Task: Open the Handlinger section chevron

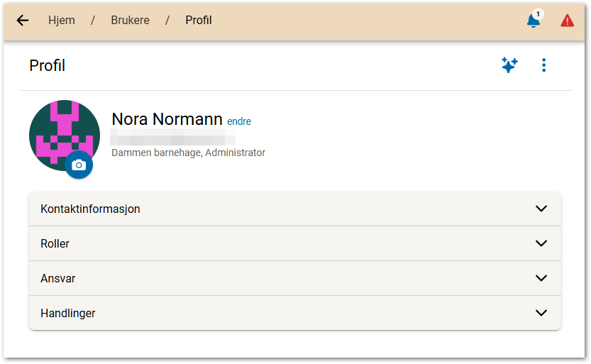Action: [x=541, y=313]
